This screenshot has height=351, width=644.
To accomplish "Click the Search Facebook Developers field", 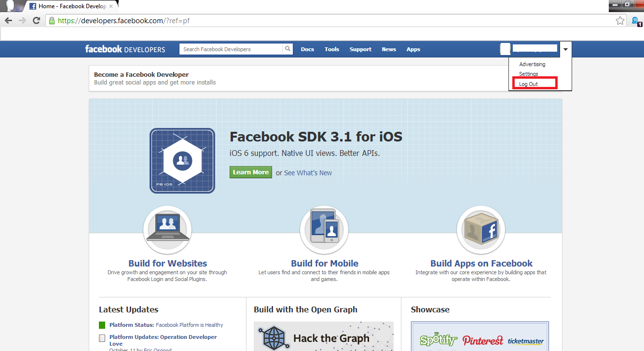I will 231,49.
